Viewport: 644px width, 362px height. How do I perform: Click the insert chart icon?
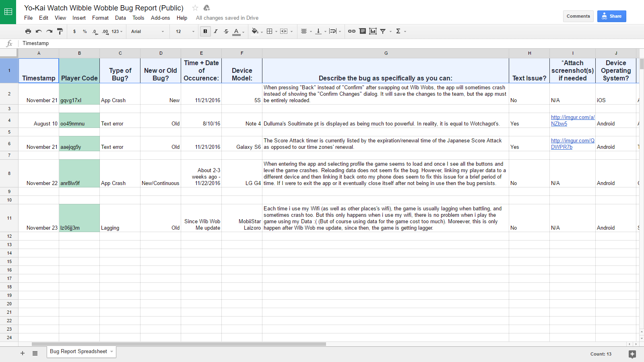point(373,31)
